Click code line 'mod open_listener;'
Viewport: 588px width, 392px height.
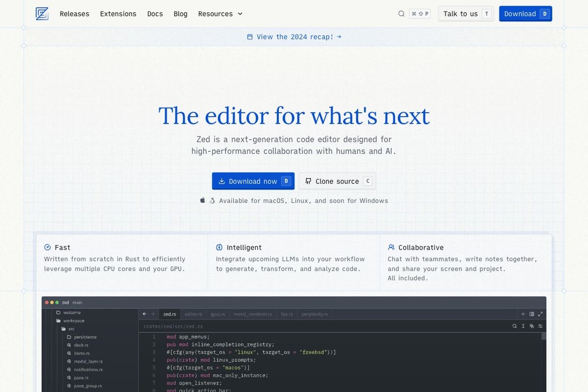pyautogui.click(x=194, y=383)
